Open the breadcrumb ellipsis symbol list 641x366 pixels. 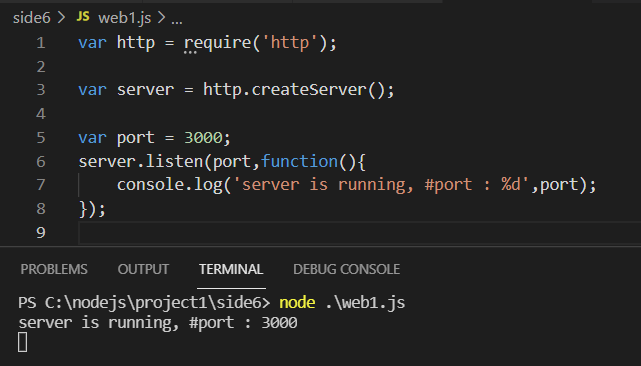click(177, 20)
